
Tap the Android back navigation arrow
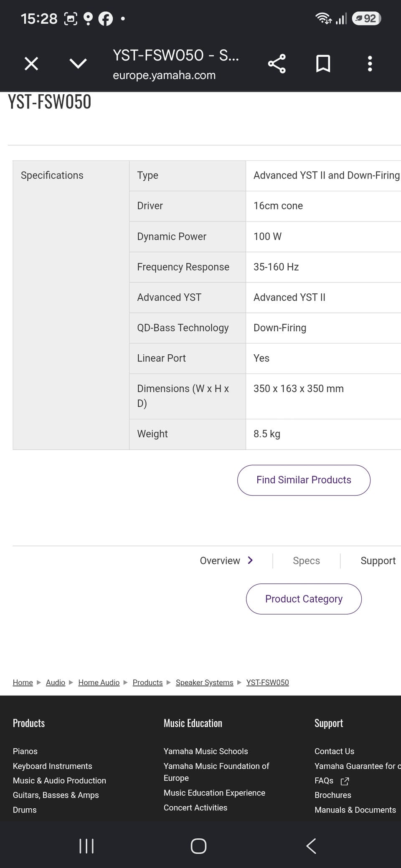tap(311, 846)
